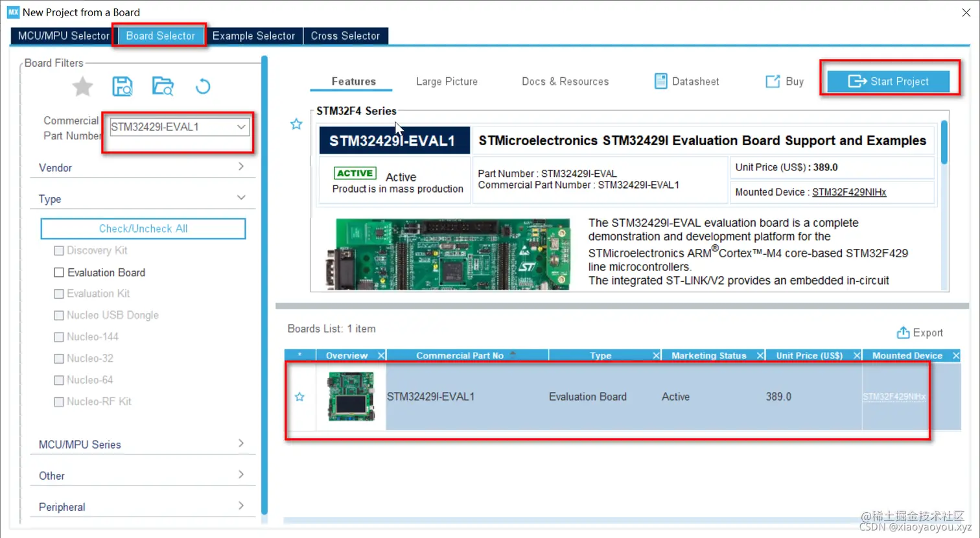Image resolution: width=980 pixels, height=538 pixels.
Task: Click the favorites star filter icon
Action: coord(83,86)
